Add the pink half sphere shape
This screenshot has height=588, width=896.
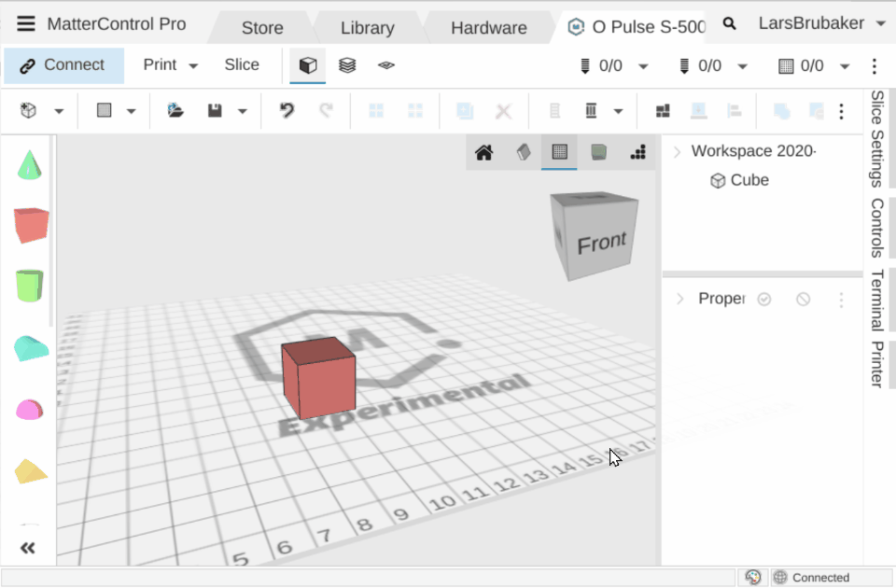[31, 409]
